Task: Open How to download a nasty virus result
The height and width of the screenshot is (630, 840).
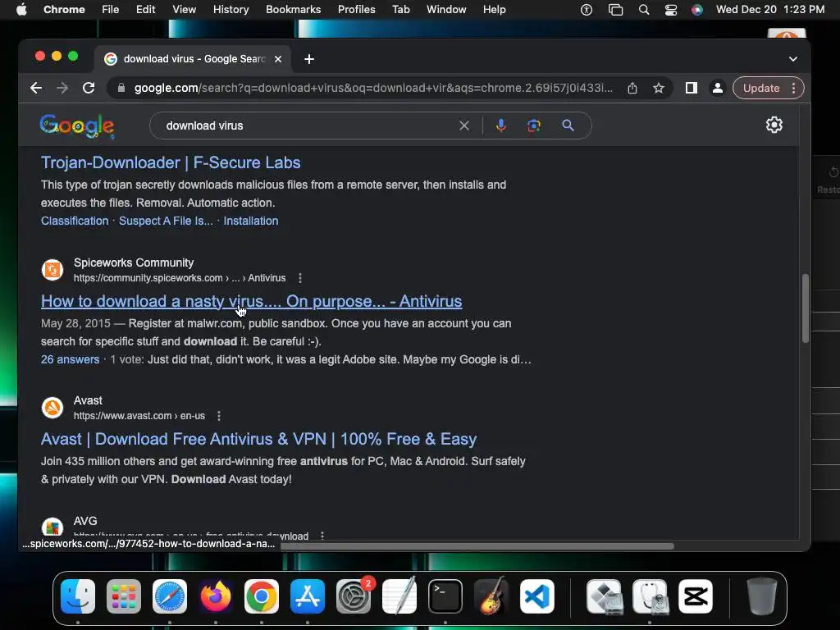Action: 251,301
